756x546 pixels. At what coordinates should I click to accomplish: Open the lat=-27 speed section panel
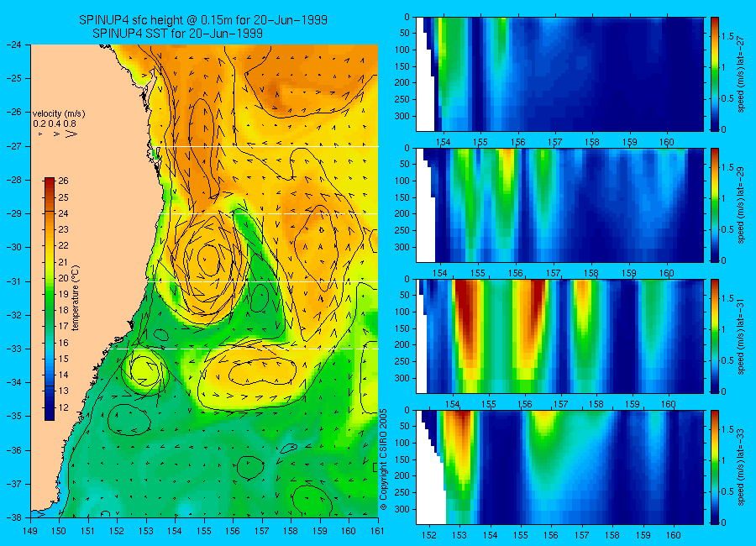click(x=559, y=74)
